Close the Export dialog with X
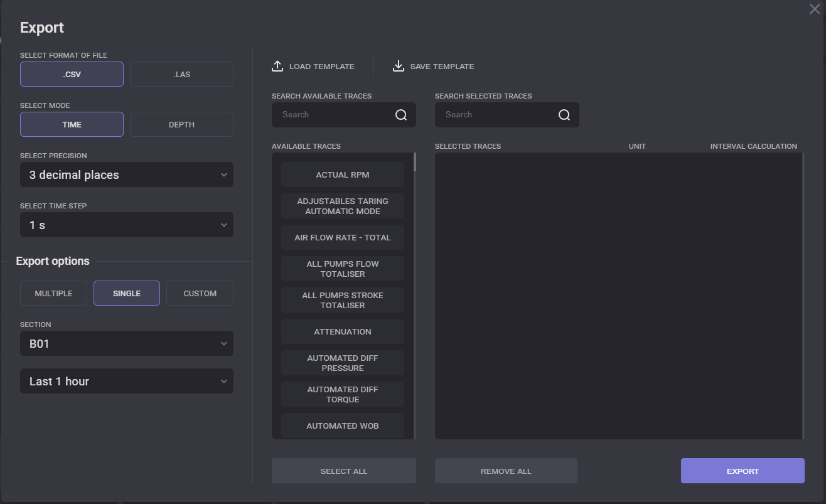826x504 pixels. 815,9
